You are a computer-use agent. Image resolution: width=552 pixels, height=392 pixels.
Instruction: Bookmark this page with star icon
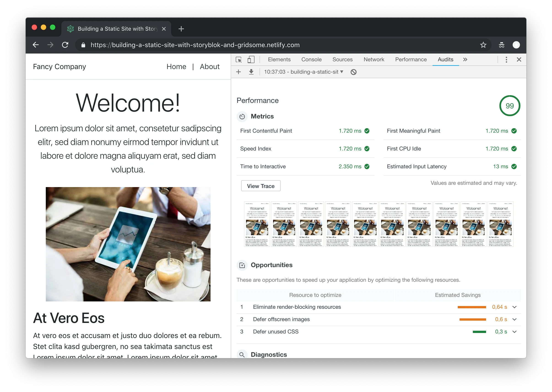[x=483, y=45]
